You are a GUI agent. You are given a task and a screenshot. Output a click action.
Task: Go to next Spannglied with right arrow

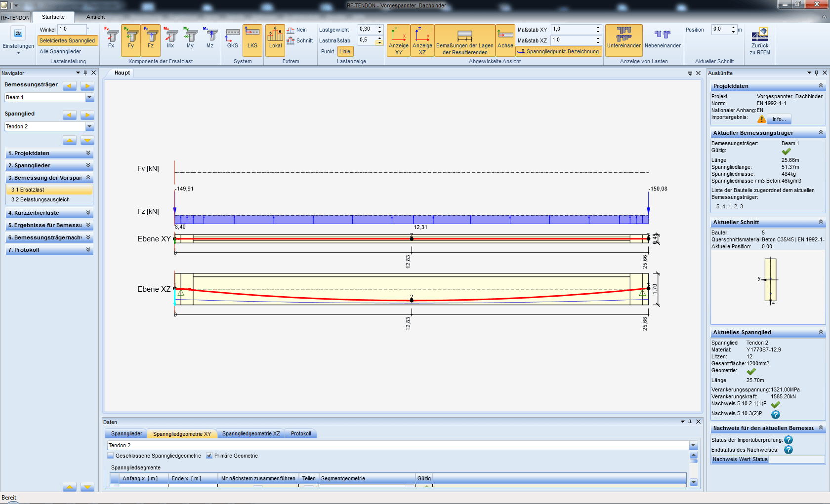87,115
